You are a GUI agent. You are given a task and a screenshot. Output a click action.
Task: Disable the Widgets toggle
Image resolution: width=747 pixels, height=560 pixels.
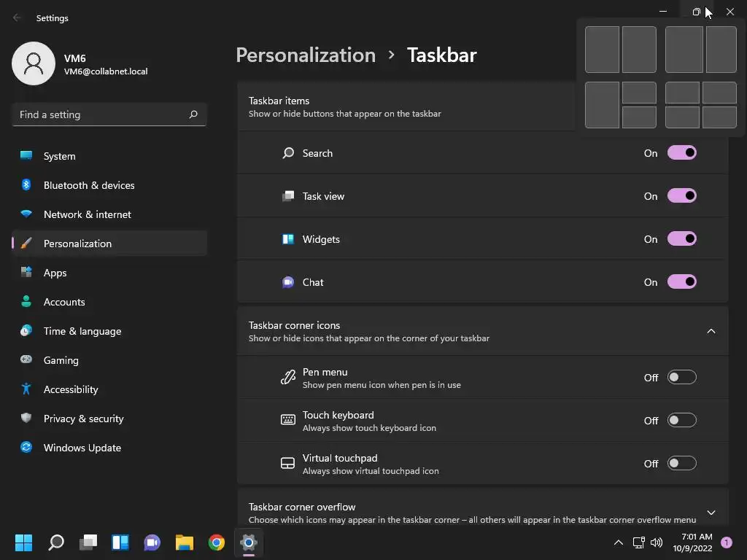click(x=682, y=238)
